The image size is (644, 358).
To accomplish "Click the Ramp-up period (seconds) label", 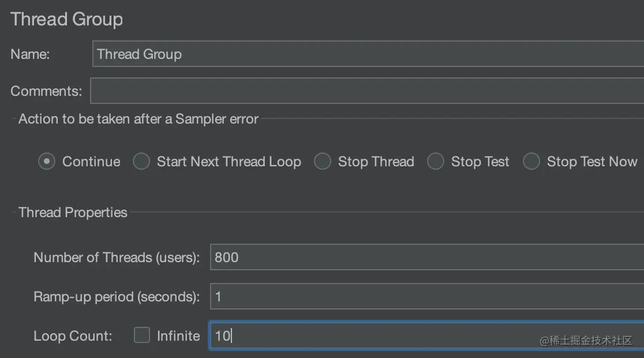I will 117,297.
